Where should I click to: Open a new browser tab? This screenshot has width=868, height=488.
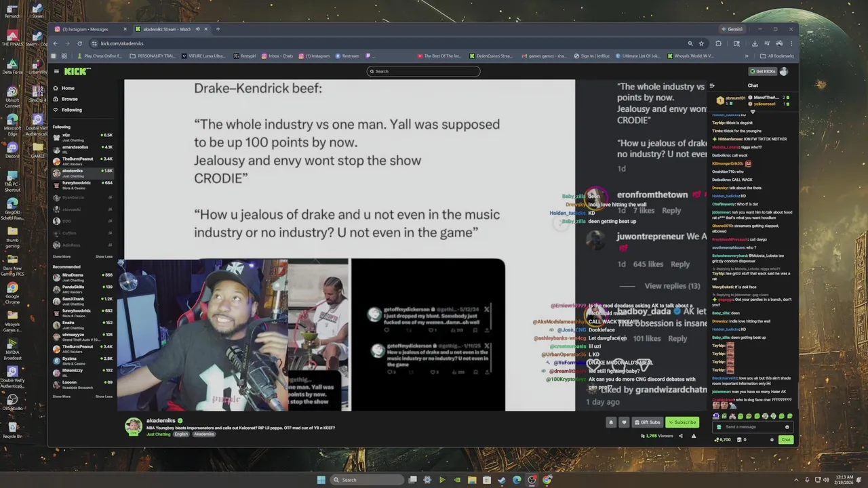[x=218, y=29]
